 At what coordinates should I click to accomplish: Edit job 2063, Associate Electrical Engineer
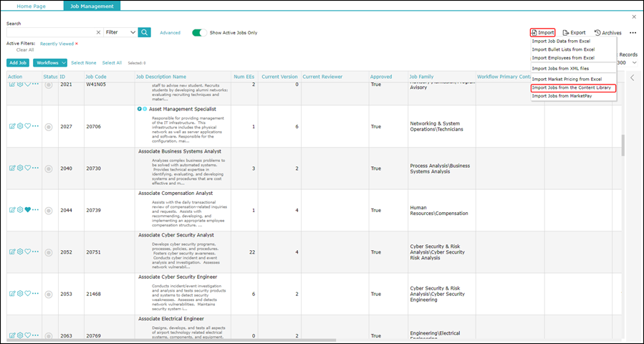(x=12, y=335)
